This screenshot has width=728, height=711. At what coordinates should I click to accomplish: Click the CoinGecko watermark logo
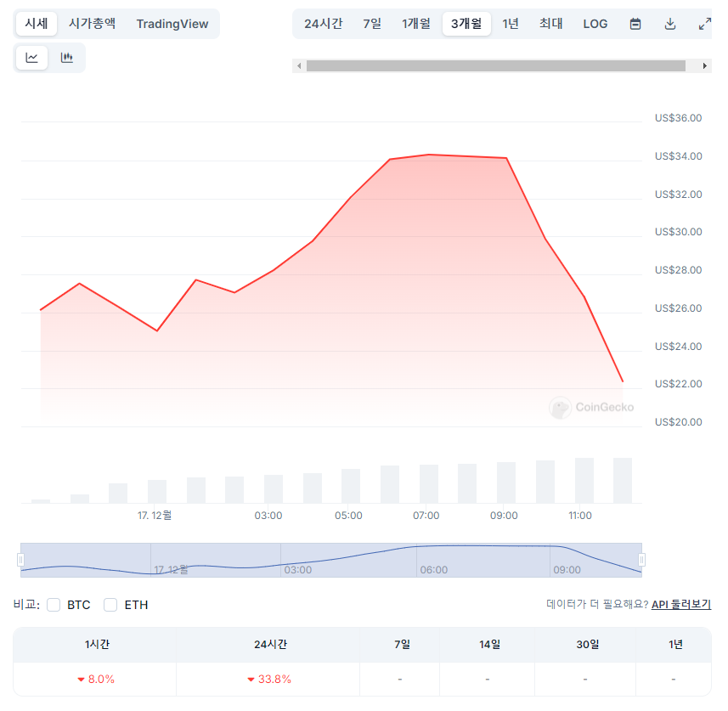pos(560,407)
